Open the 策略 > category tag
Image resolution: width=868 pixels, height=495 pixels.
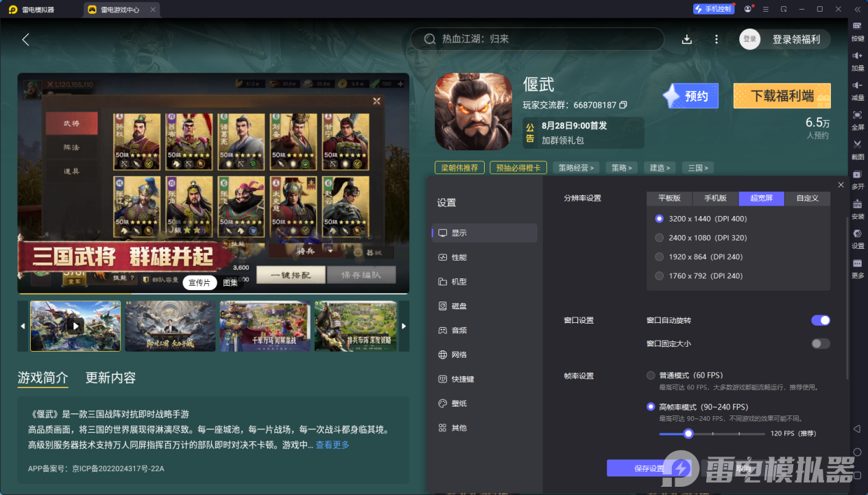pos(622,167)
